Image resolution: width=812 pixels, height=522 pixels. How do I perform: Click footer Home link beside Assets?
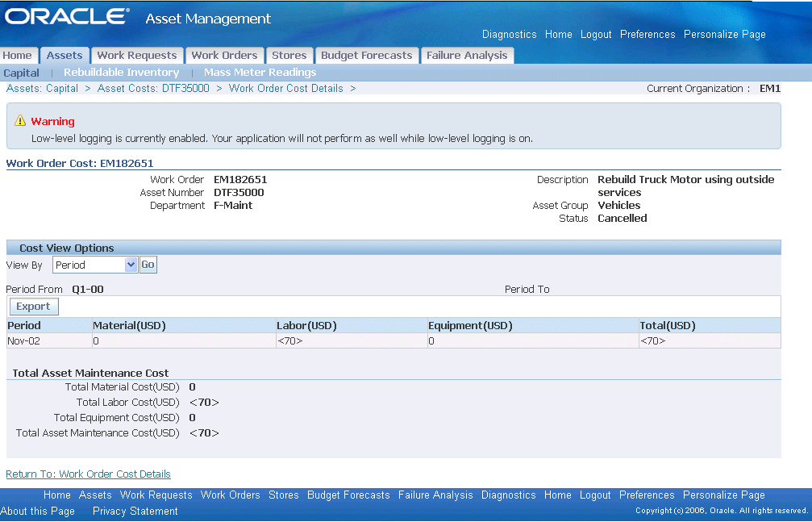coord(57,495)
